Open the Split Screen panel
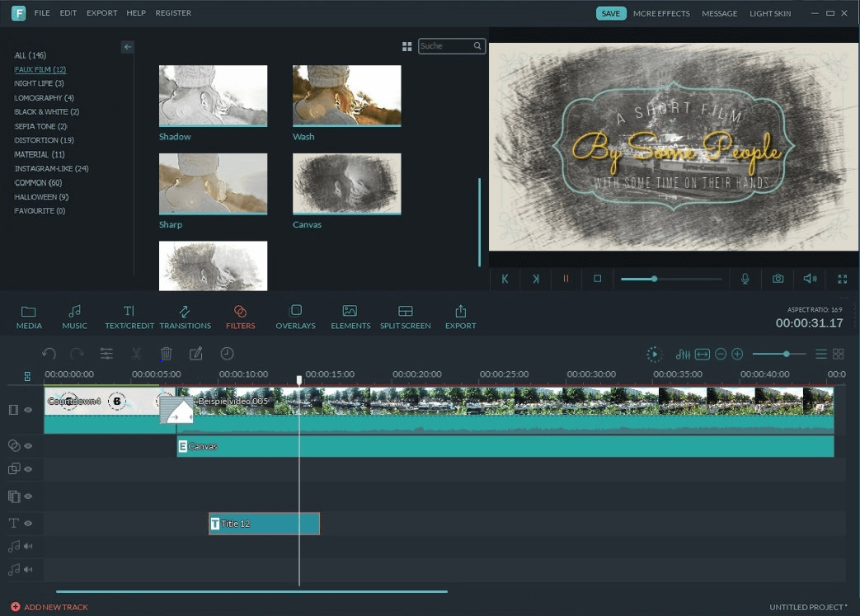The width and height of the screenshot is (860, 616). coord(405,317)
